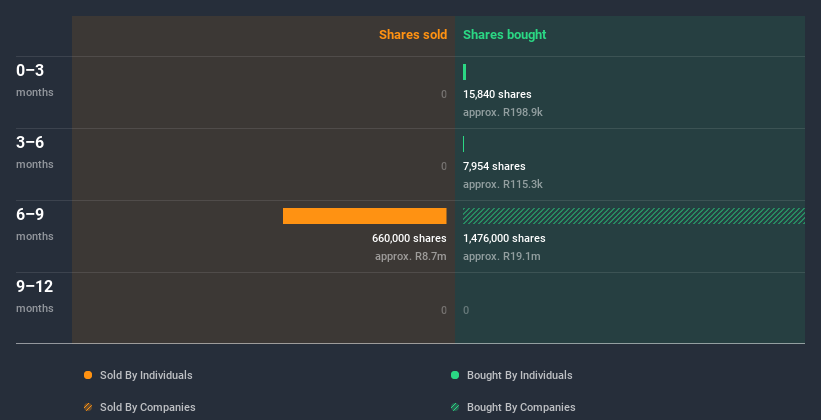Click the approx. R19.1m amount
The width and height of the screenshot is (821, 420).
(x=502, y=256)
